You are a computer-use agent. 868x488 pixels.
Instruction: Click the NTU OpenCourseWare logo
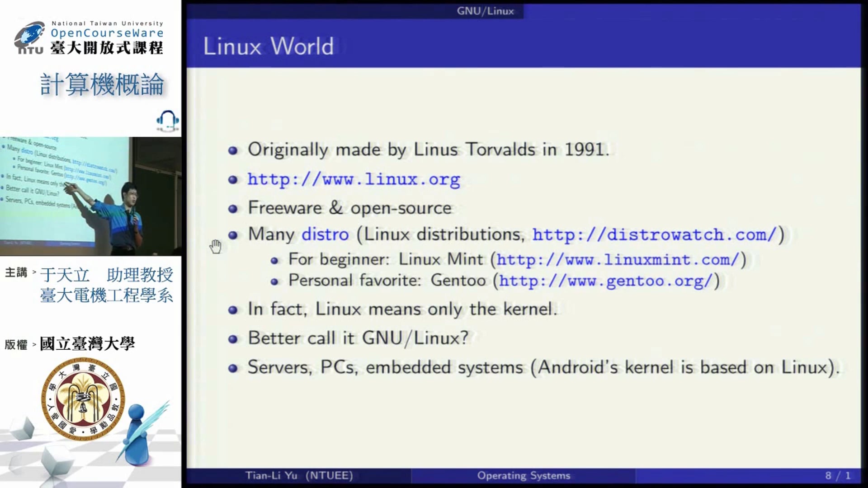(90, 38)
